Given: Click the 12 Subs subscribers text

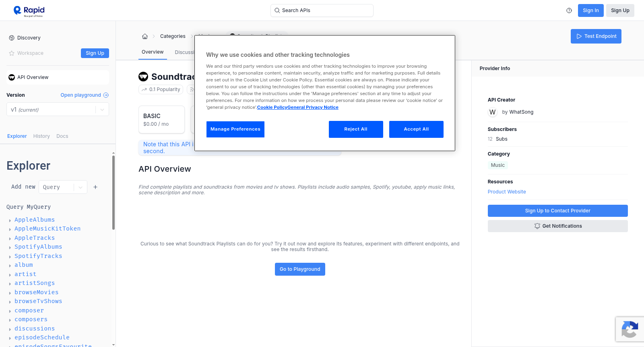Looking at the screenshot, I should (x=497, y=139).
